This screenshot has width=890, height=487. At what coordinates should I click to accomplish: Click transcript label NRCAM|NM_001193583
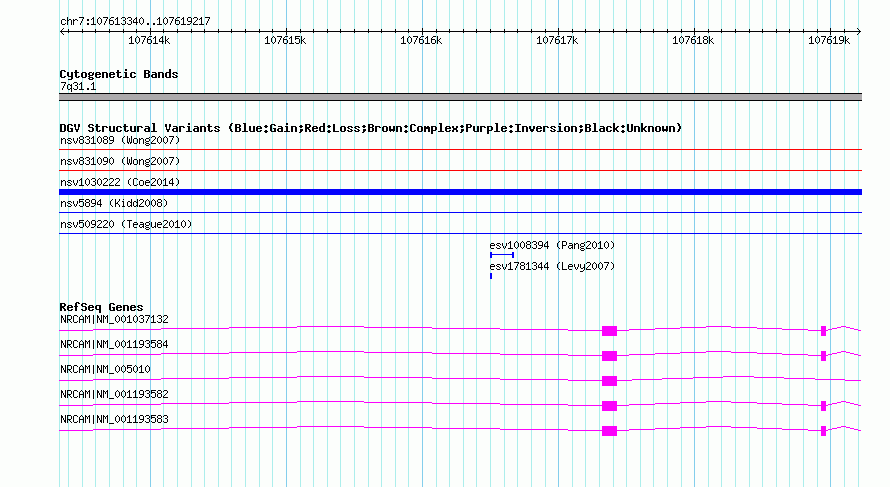coord(114,419)
